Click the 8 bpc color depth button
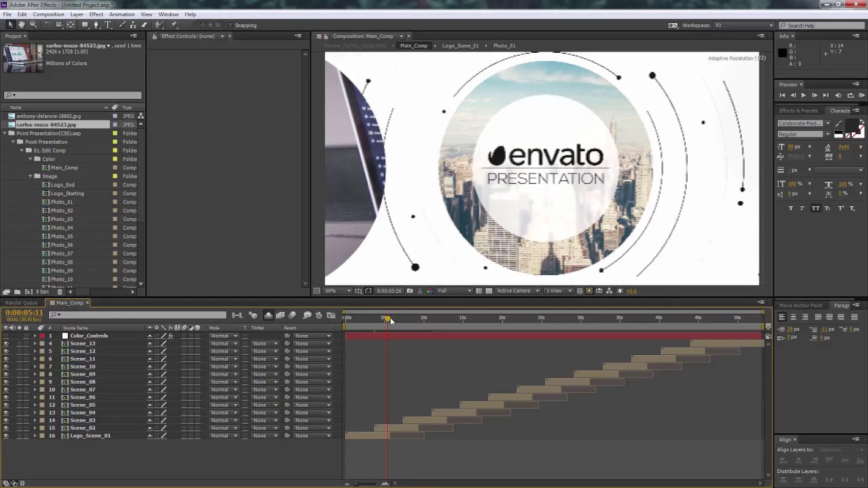Viewport: 868px width, 488px height. (42, 291)
